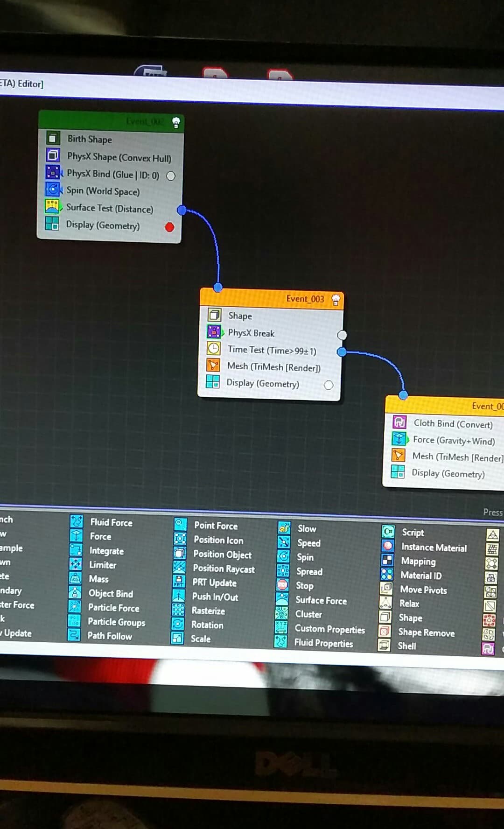Select the Surface Test (Distance) icon

click(x=52, y=207)
